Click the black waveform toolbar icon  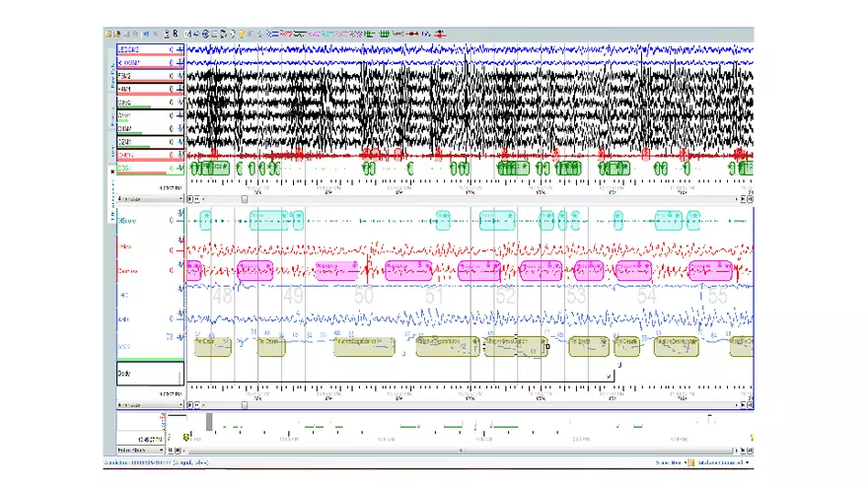click(x=300, y=34)
